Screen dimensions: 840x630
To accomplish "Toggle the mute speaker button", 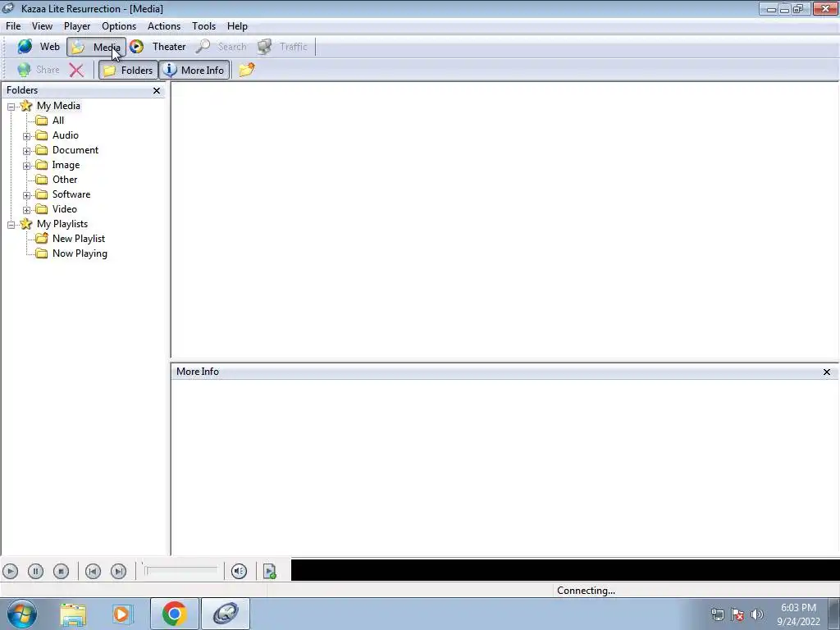I will pos(239,572).
